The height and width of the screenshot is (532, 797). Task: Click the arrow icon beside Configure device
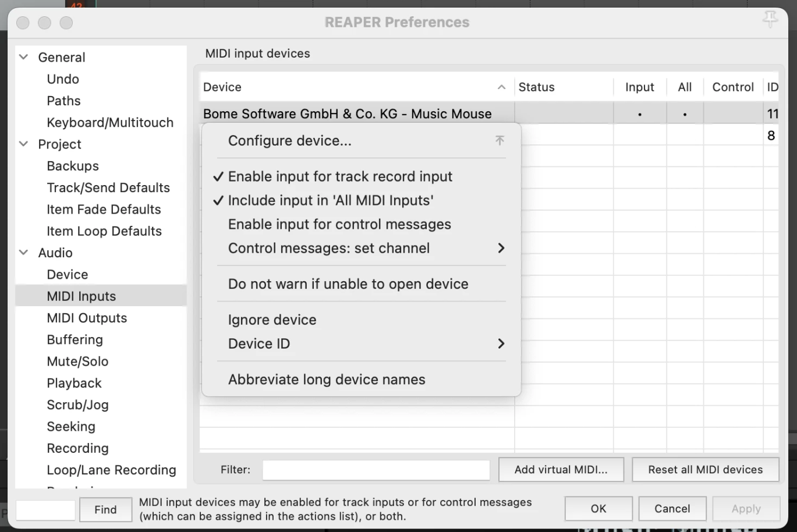tap(500, 141)
